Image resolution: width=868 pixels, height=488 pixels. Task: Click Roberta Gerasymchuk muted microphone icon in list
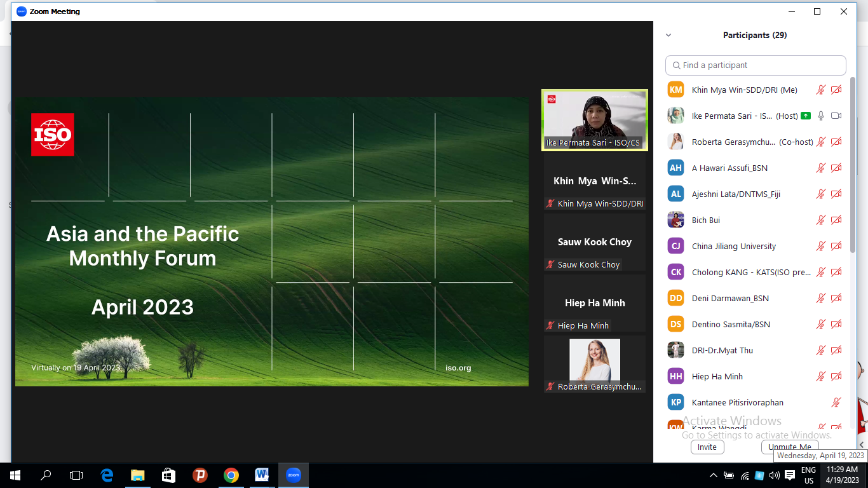point(821,142)
